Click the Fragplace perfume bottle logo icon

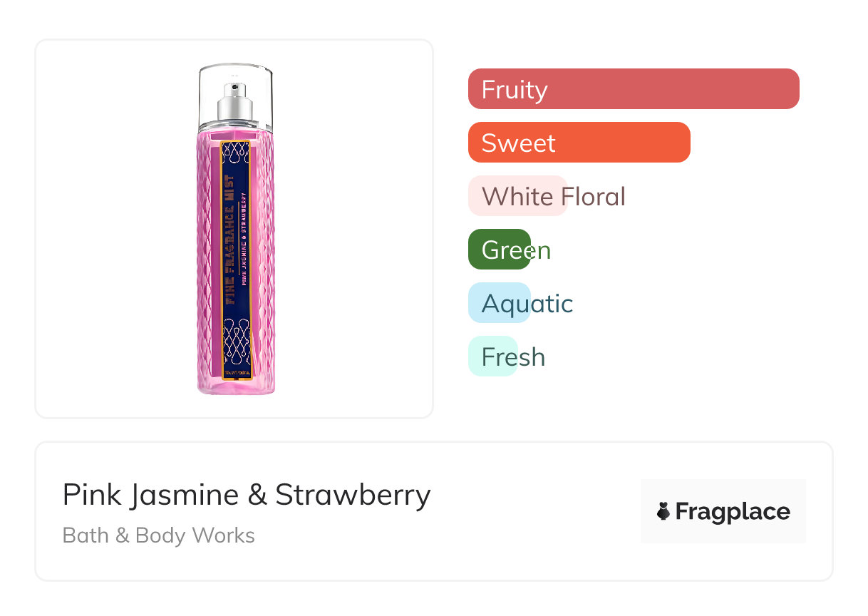(663, 511)
